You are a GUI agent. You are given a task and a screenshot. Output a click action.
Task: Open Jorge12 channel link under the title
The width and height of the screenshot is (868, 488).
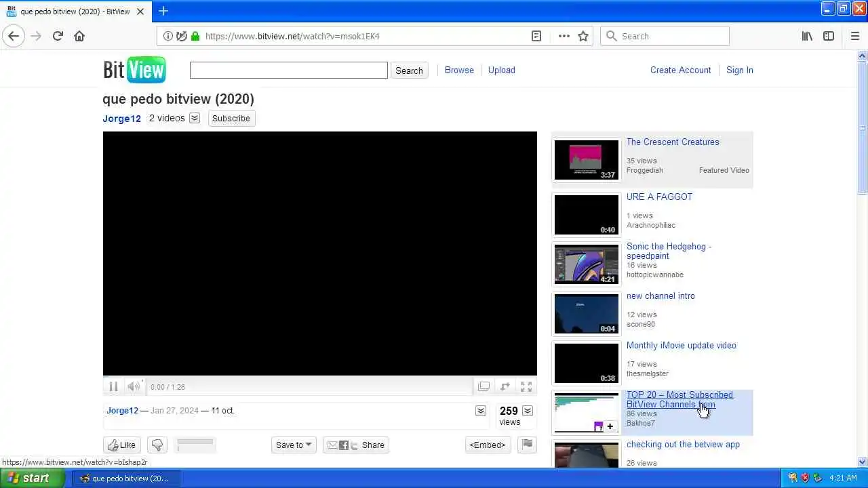(x=122, y=119)
